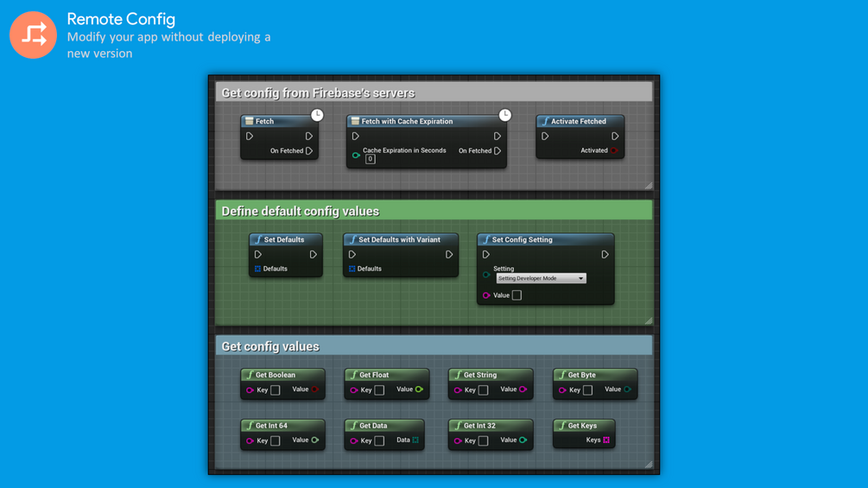868x488 pixels.
Task: Click Key input box on Get Data
Action: point(379,441)
